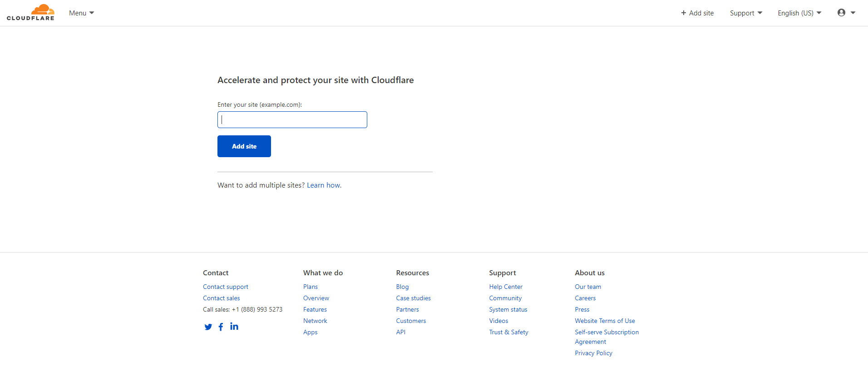
Task: View the Press page
Action: (582, 309)
